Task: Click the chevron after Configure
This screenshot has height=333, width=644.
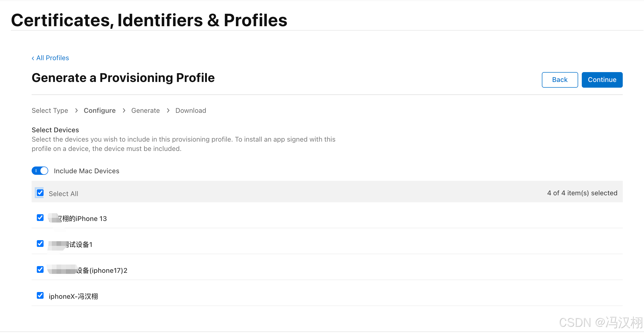Action: coord(124,110)
